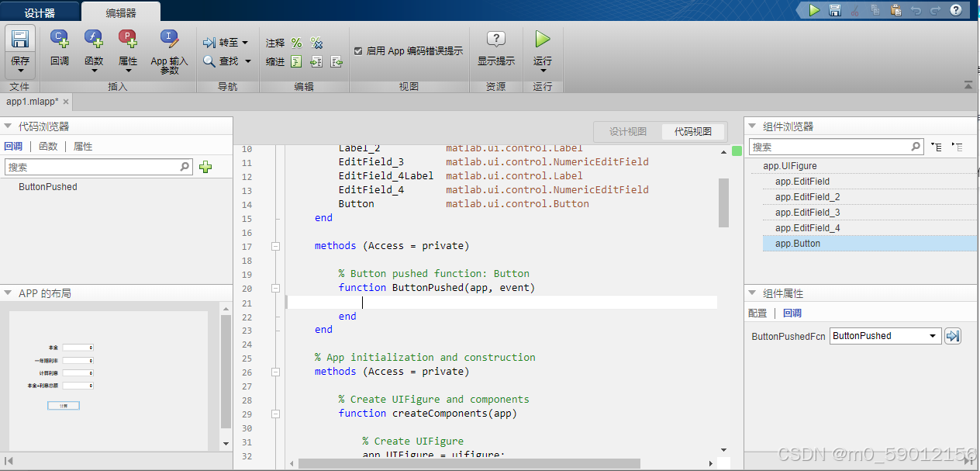The width and height of the screenshot is (980, 471).
Task: Comment code with the % icon
Action: (x=298, y=43)
